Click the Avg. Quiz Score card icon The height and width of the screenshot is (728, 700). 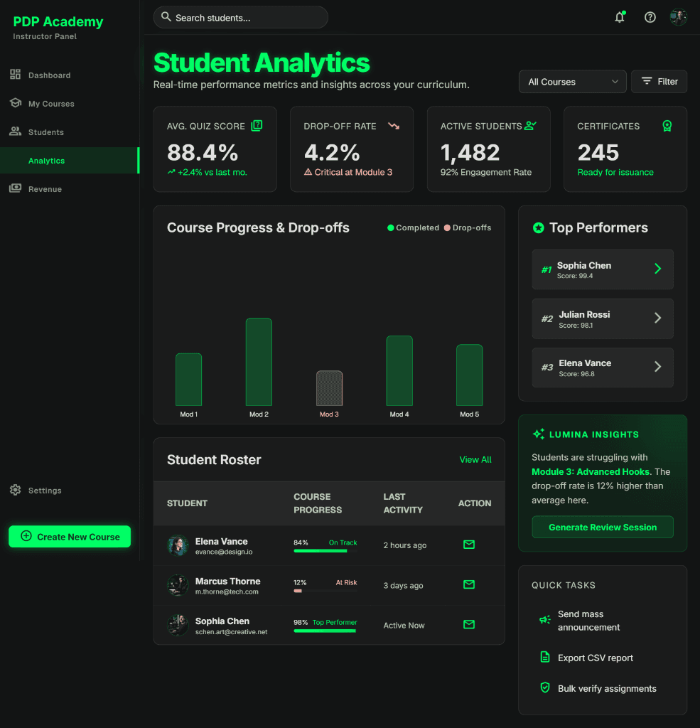tap(257, 125)
